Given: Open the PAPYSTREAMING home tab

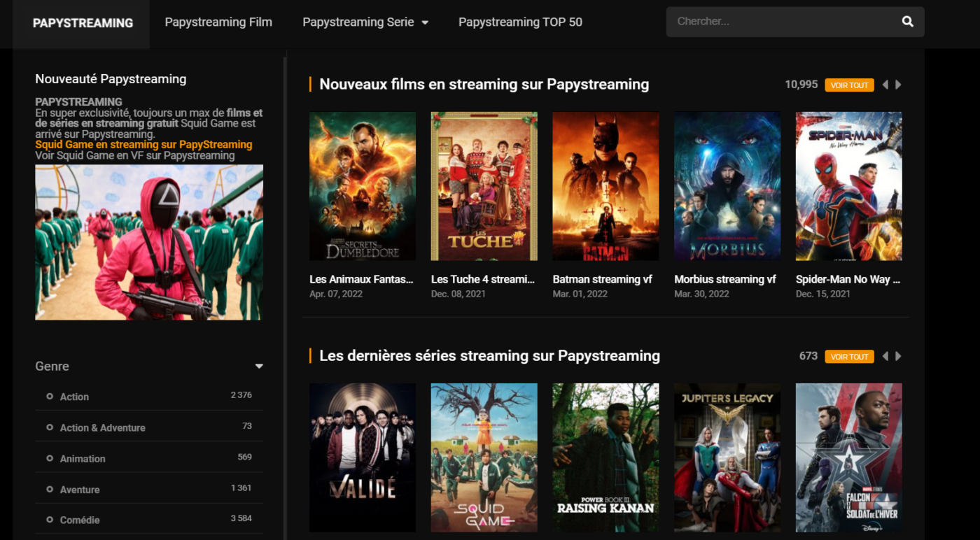Looking at the screenshot, I should 83,23.
